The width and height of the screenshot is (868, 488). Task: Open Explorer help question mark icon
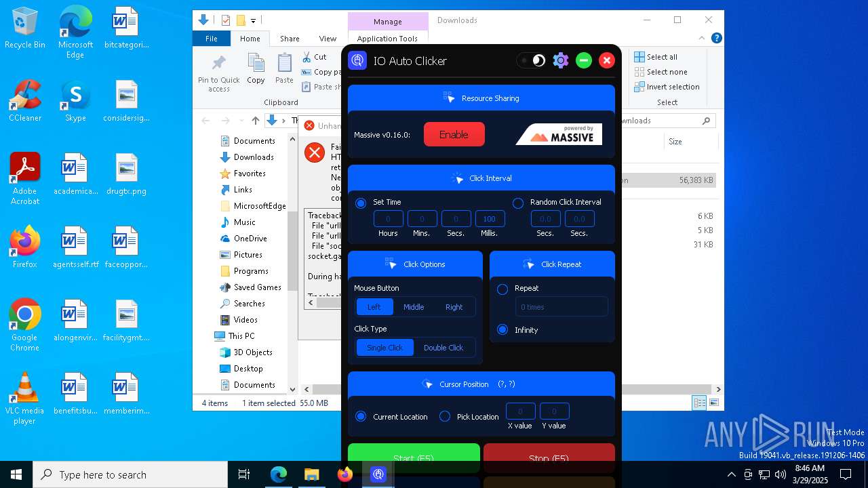pos(716,39)
